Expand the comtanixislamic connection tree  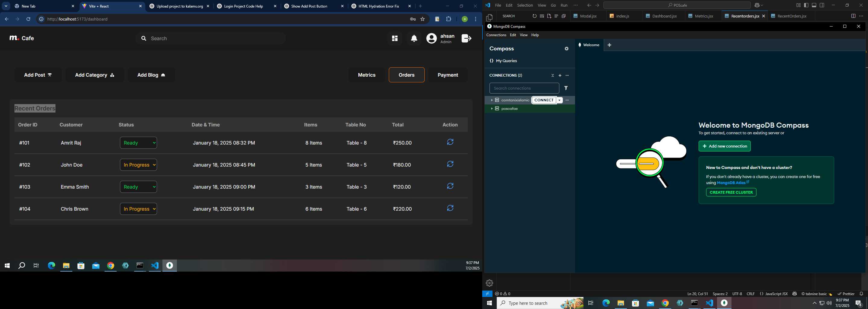(x=492, y=100)
